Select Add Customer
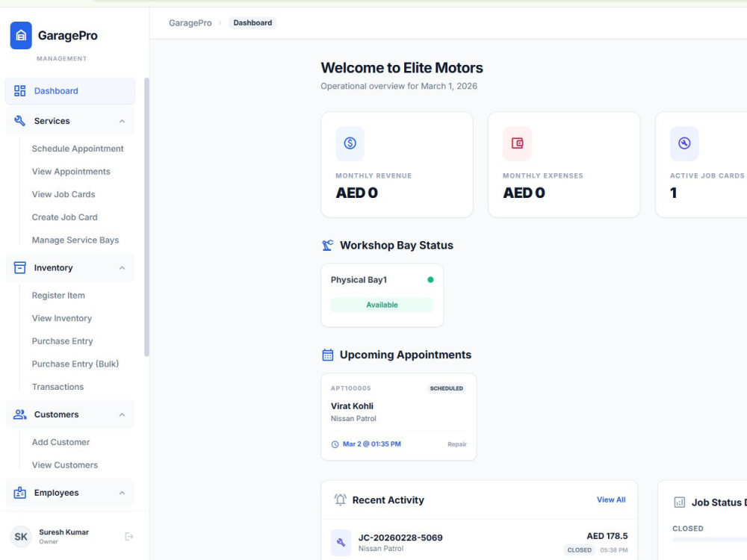This screenshot has width=747, height=560. pyautogui.click(x=61, y=442)
